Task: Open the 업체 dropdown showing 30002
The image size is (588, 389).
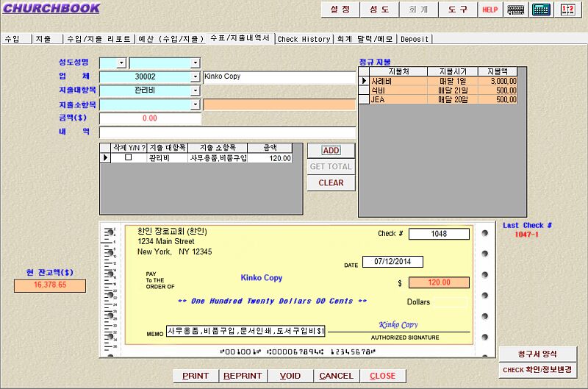Action: [x=196, y=76]
